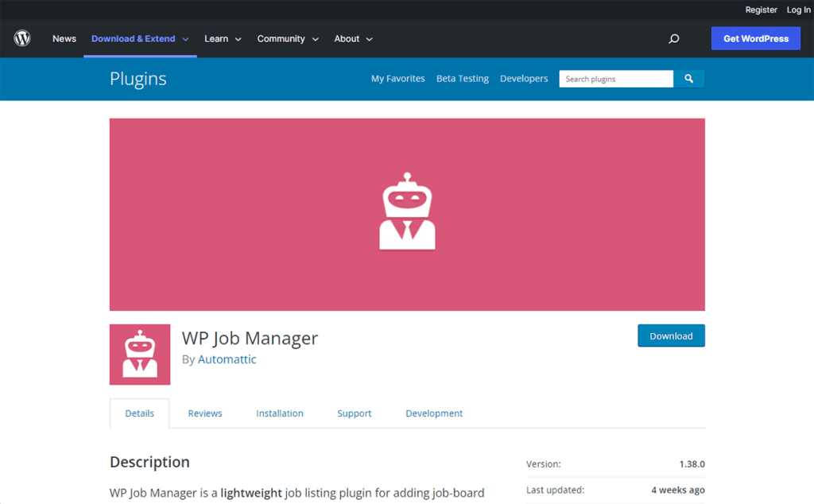Open the Automattic author link
814x504 pixels.
click(x=227, y=359)
